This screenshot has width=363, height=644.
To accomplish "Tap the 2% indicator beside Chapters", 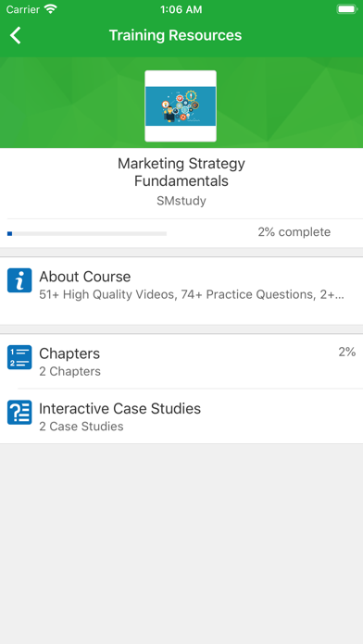I will pyautogui.click(x=347, y=352).
